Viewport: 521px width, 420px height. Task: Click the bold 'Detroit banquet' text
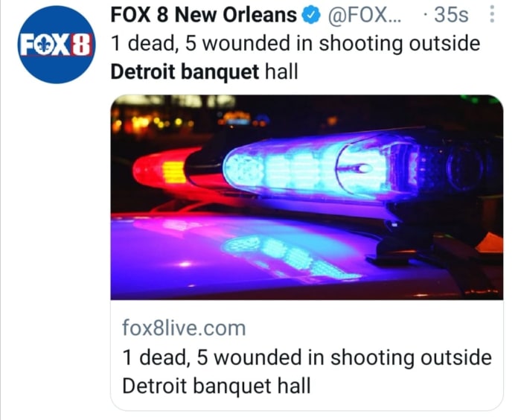[x=185, y=72]
